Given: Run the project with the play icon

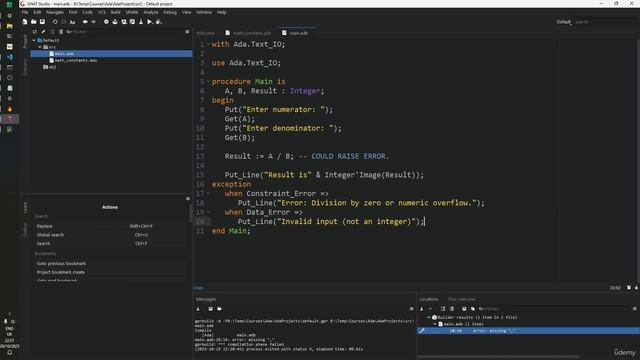Looking at the screenshot, I should point(150,22).
